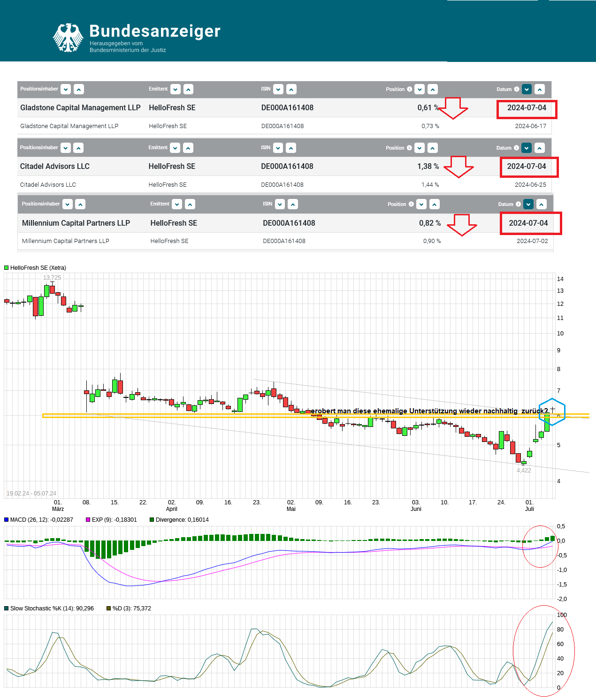Sort Emittent descending in Gladstone table
Viewport: 596px width, 700px height.
coord(176,89)
